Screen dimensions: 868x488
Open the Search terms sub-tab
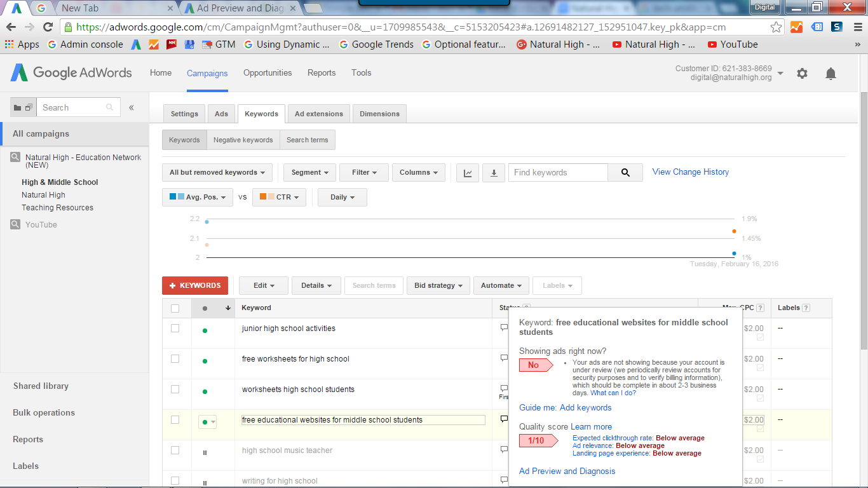(x=308, y=140)
